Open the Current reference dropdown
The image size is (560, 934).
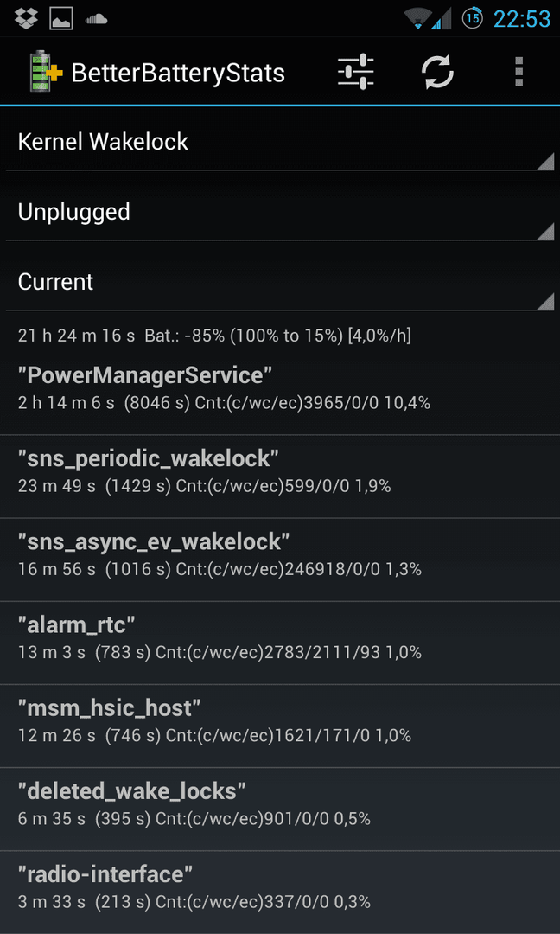point(280,282)
